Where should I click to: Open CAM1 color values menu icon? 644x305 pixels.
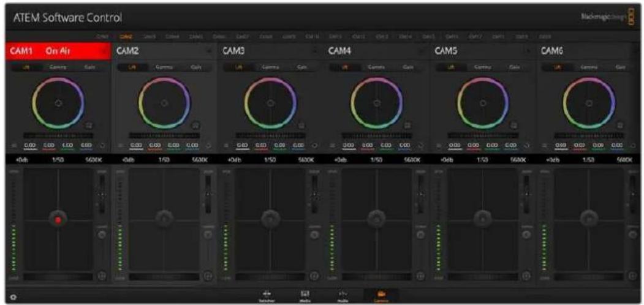[13, 145]
